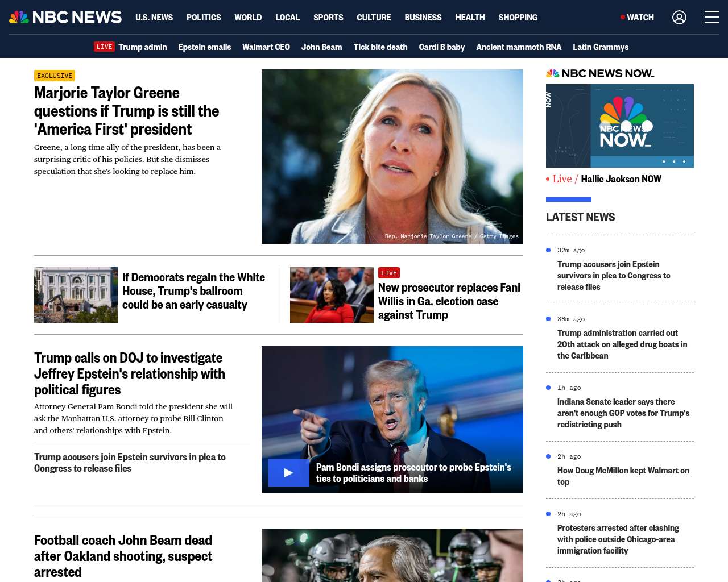
Task: Click the LIVE badge above the prosecutor story
Action: 389,273
